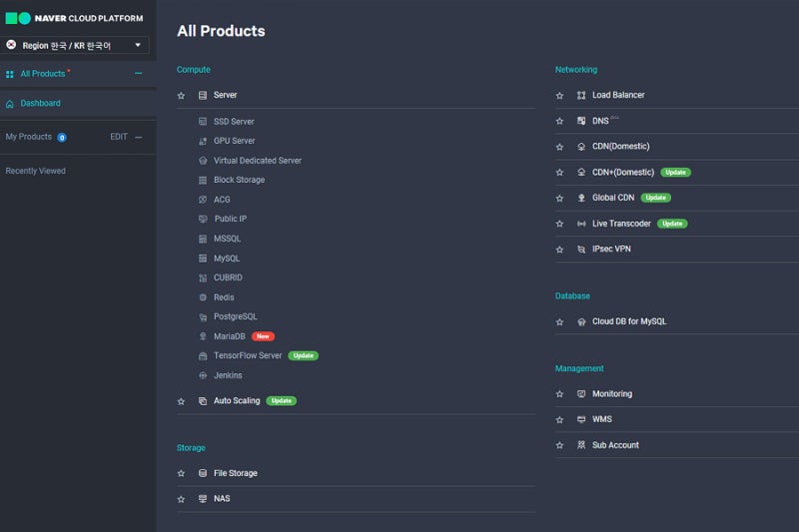Click the ACG icon
The image size is (799, 532).
click(x=203, y=200)
